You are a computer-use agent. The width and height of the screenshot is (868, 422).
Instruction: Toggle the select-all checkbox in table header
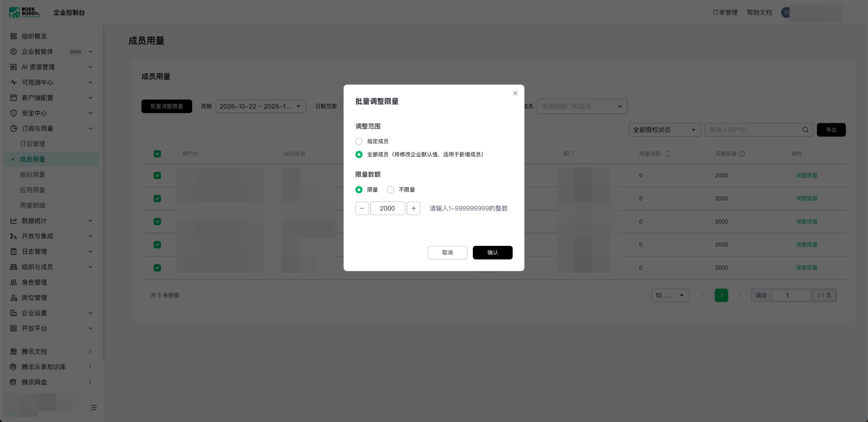(x=157, y=154)
